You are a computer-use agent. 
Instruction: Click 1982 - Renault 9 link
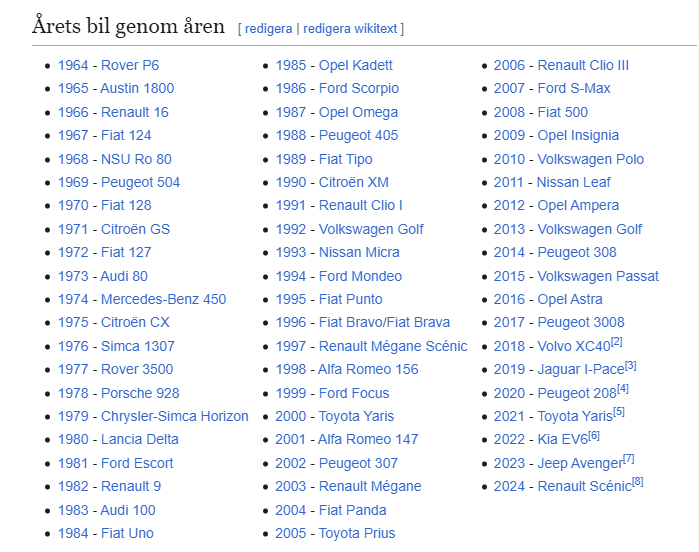(110, 486)
